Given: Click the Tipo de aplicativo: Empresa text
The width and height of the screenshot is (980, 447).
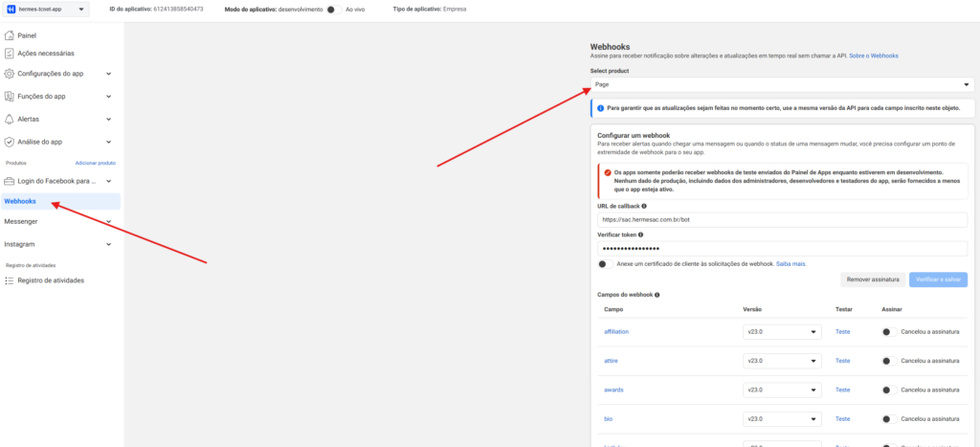Looking at the screenshot, I should pyautogui.click(x=430, y=10).
